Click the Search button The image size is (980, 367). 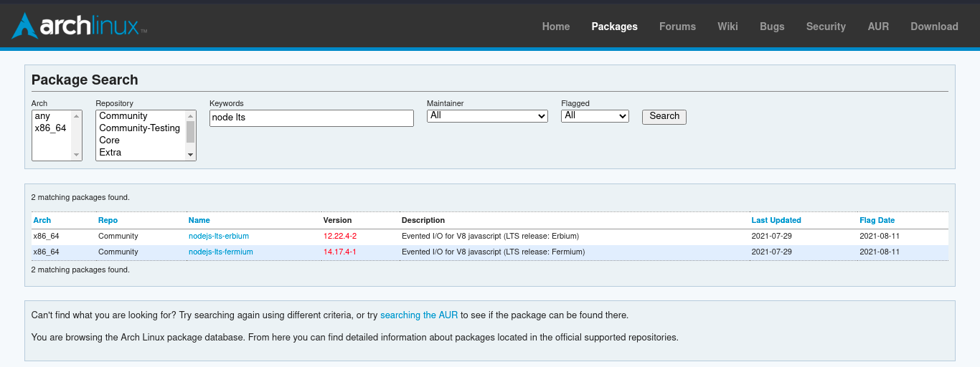point(664,116)
